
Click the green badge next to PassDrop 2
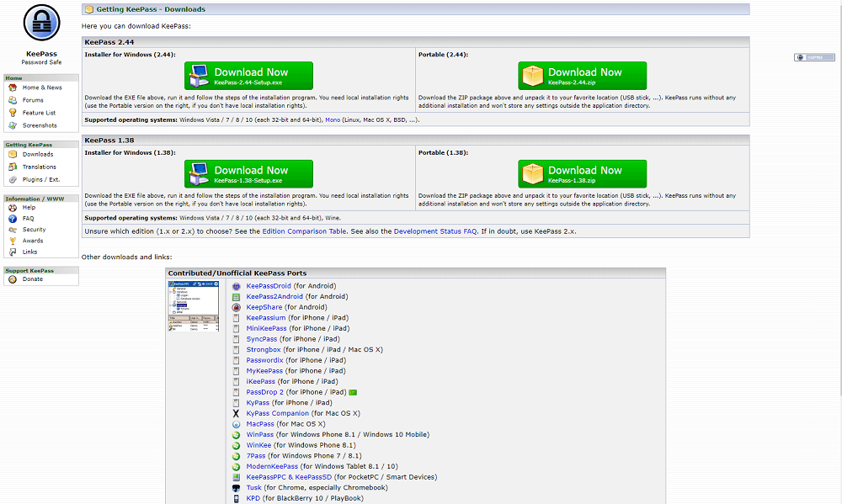(x=353, y=392)
